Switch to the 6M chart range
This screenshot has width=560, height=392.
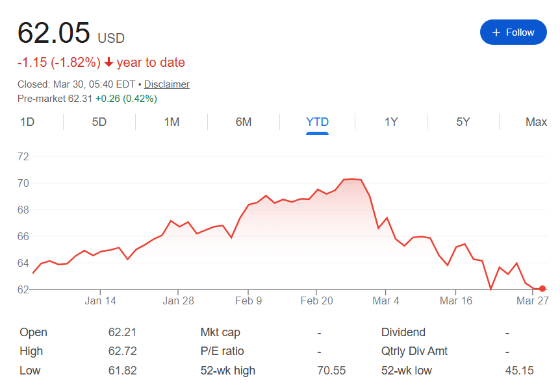243,121
